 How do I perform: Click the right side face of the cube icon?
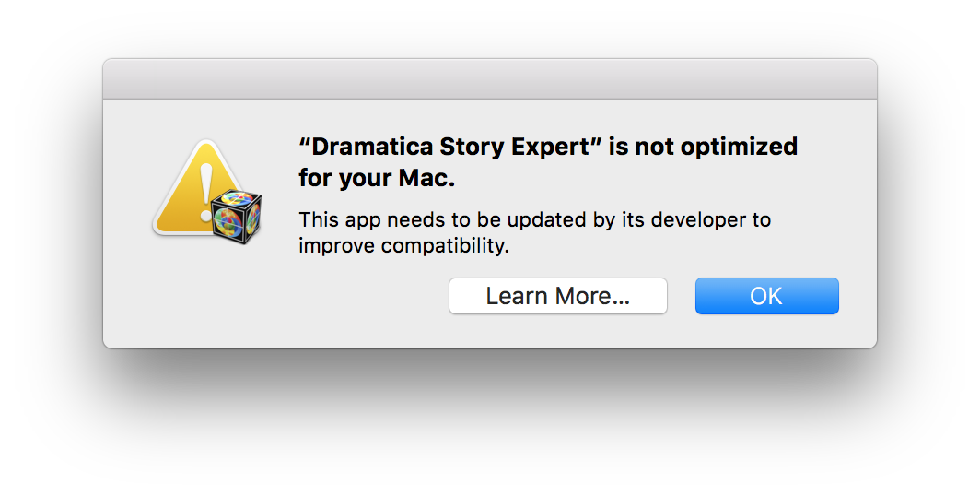click(254, 218)
